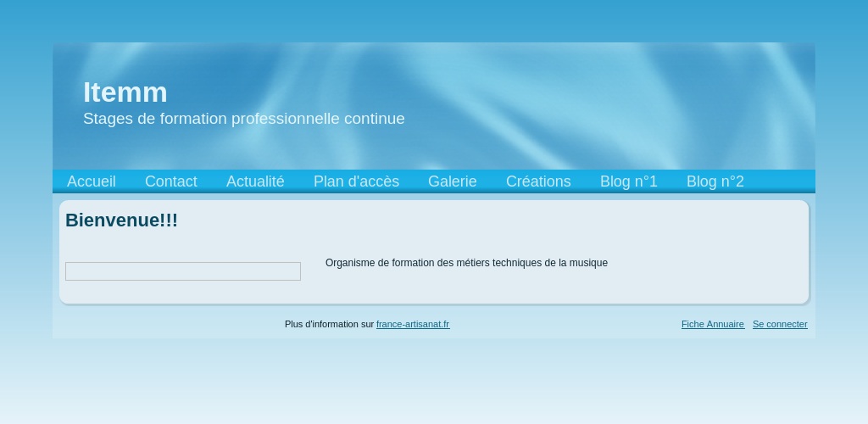Open the Accueil menu item

[92, 181]
